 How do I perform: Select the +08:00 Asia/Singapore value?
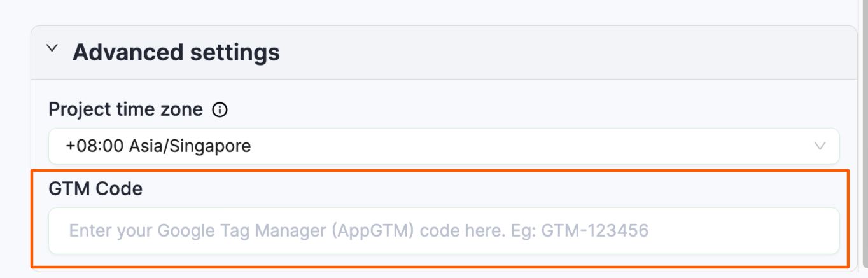(x=158, y=146)
